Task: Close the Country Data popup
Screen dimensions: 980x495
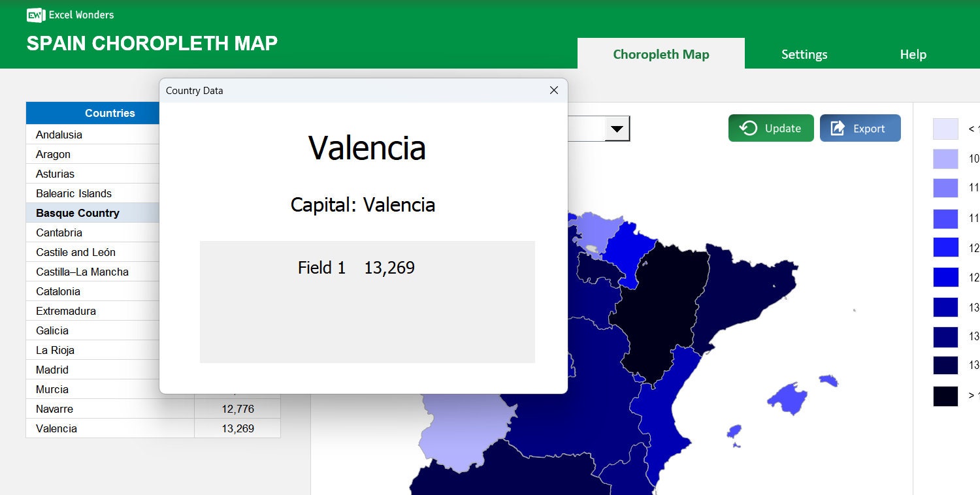Action: click(553, 90)
